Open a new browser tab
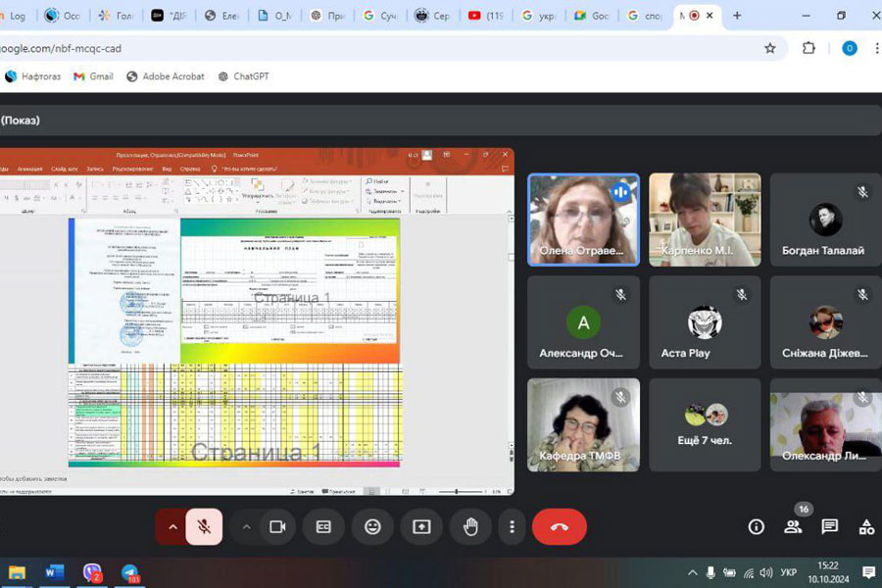 (737, 16)
